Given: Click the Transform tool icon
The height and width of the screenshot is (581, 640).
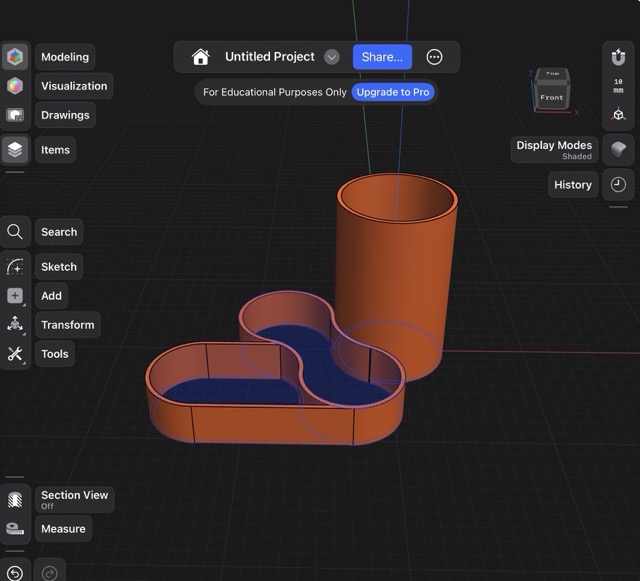Looking at the screenshot, I should [15, 325].
